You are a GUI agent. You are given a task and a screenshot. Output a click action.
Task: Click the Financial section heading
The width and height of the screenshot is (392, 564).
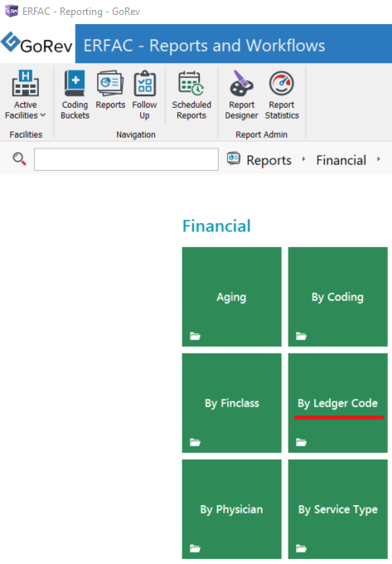tap(216, 226)
